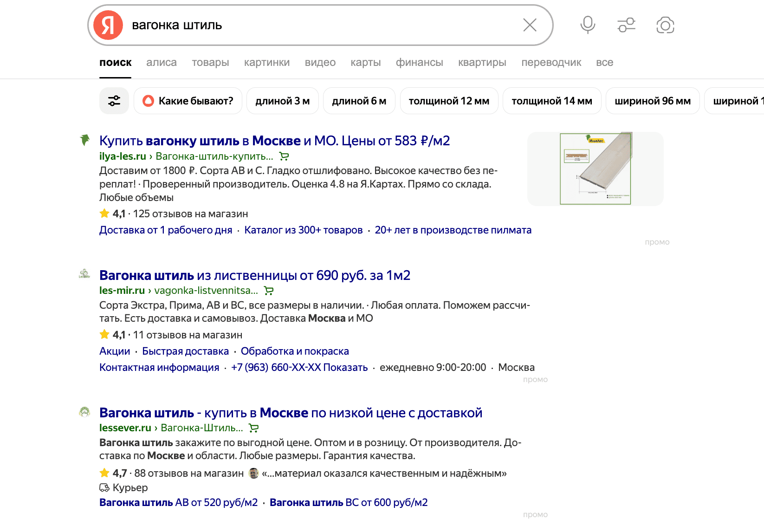The width and height of the screenshot is (764, 532).
Task: Open 'Купить вагонку штиль в Москве' result
Action: 275,141
